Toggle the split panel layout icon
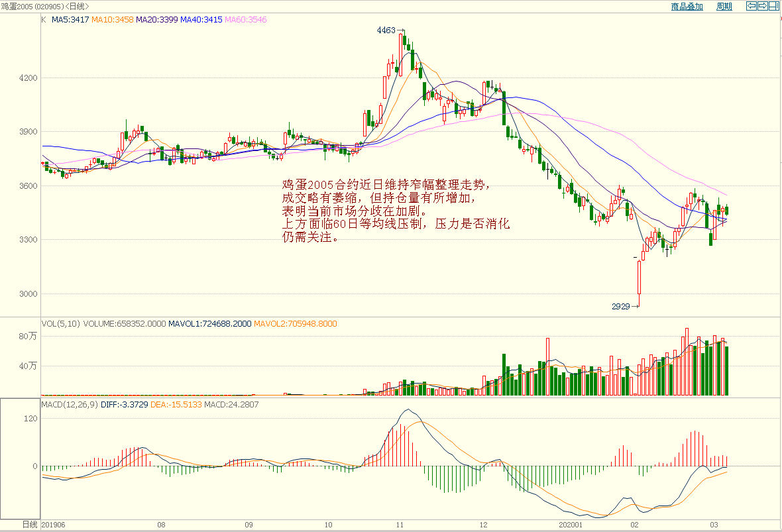 (775, 6)
